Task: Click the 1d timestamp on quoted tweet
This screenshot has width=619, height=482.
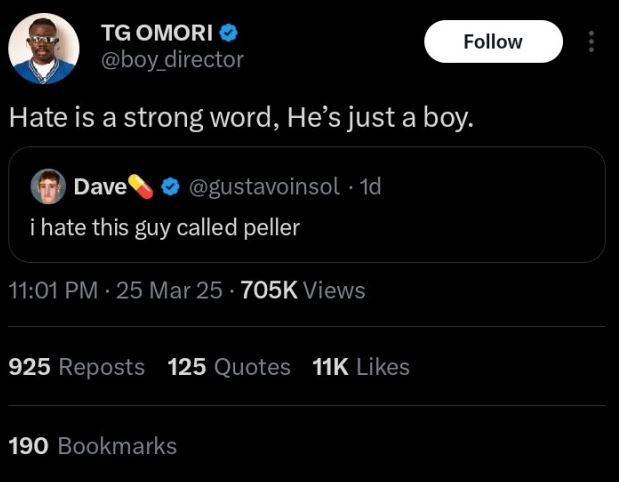Action: tap(370, 186)
